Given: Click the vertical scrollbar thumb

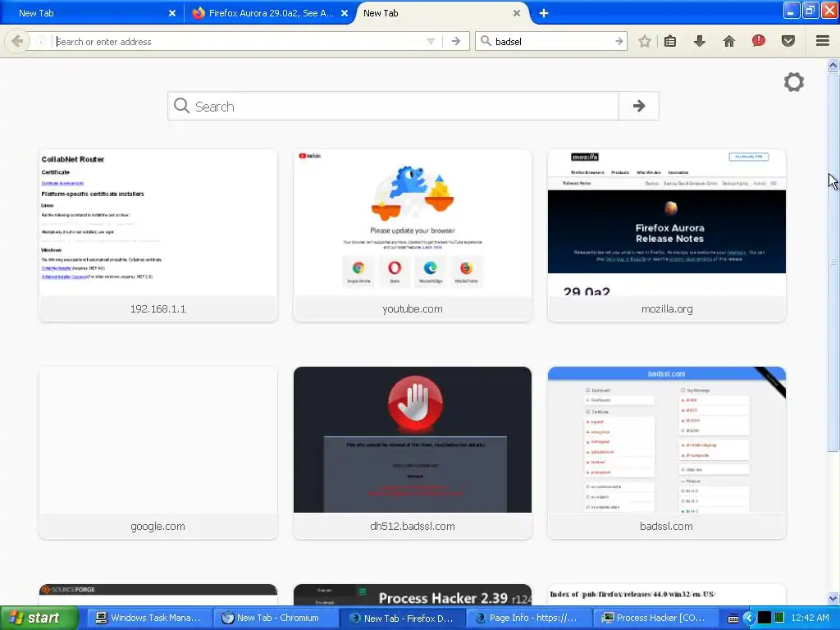Looking at the screenshot, I should [x=833, y=262].
